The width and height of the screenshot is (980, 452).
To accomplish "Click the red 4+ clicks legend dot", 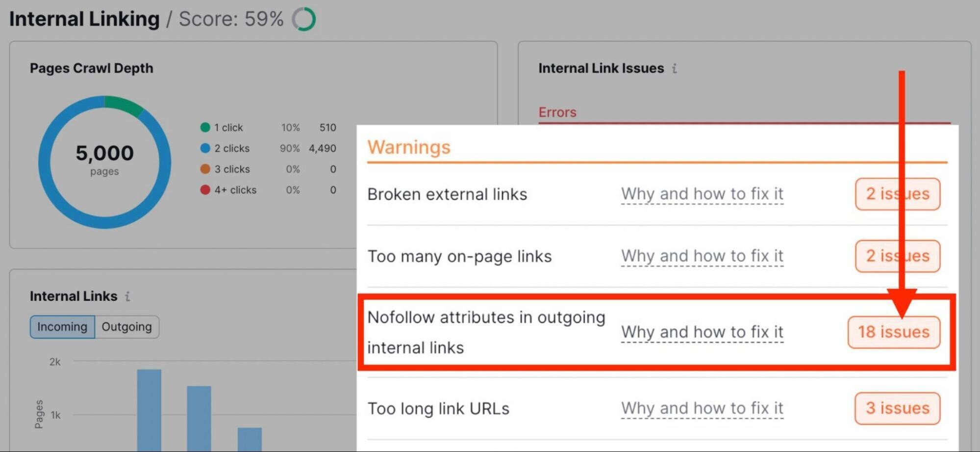I will point(205,190).
